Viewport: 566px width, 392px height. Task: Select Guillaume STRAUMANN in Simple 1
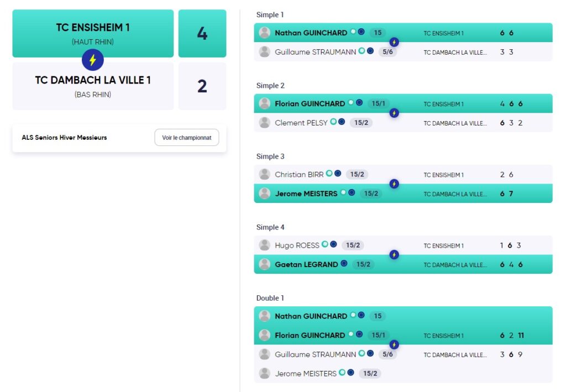(315, 52)
